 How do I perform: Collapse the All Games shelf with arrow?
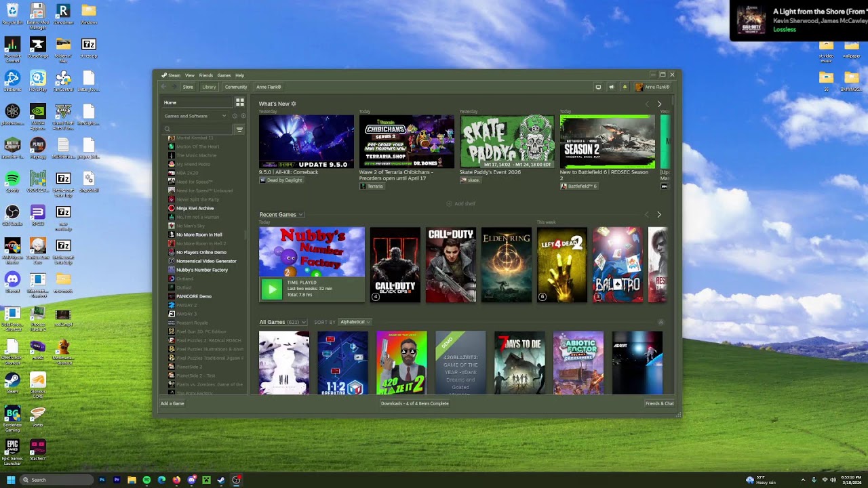660,322
